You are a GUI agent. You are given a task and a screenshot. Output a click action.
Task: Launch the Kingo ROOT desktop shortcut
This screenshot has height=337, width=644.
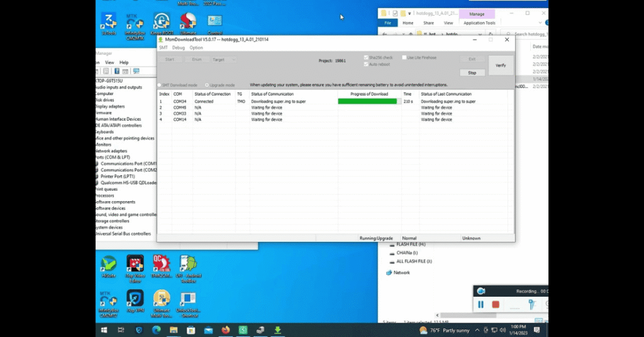(162, 24)
